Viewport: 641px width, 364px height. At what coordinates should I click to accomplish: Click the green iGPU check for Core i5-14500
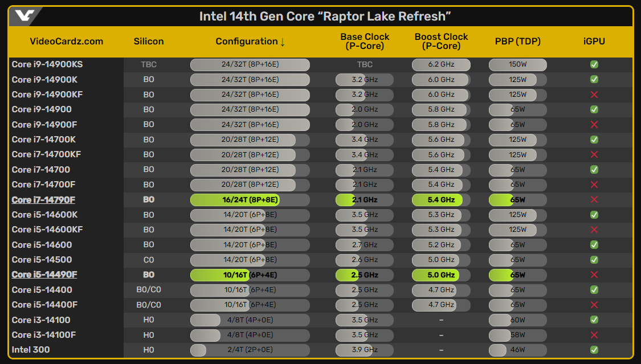[x=594, y=260]
